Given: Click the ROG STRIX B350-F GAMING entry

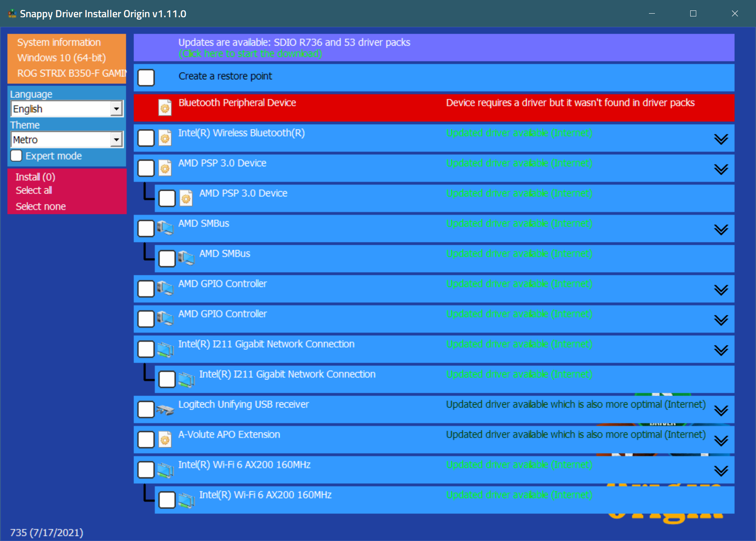Looking at the screenshot, I should pos(71,73).
